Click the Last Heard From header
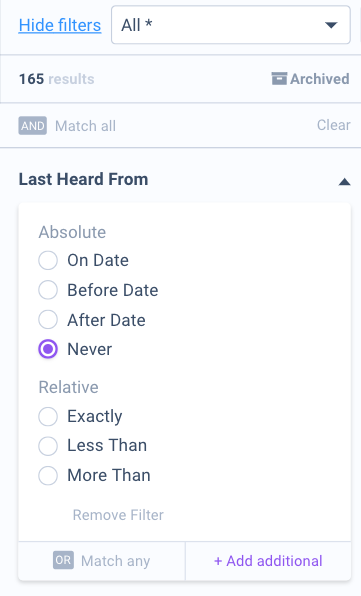The image size is (361, 596). pyautogui.click(x=84, y=179)
